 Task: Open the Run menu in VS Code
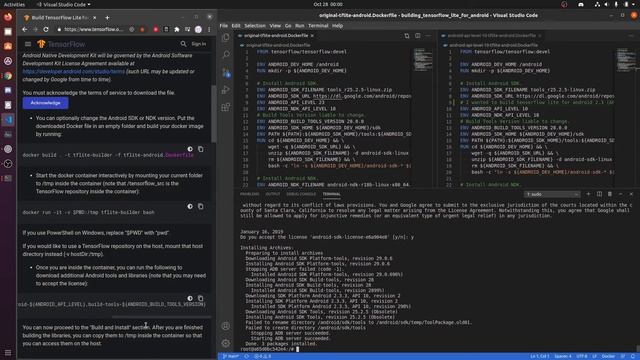300,26
